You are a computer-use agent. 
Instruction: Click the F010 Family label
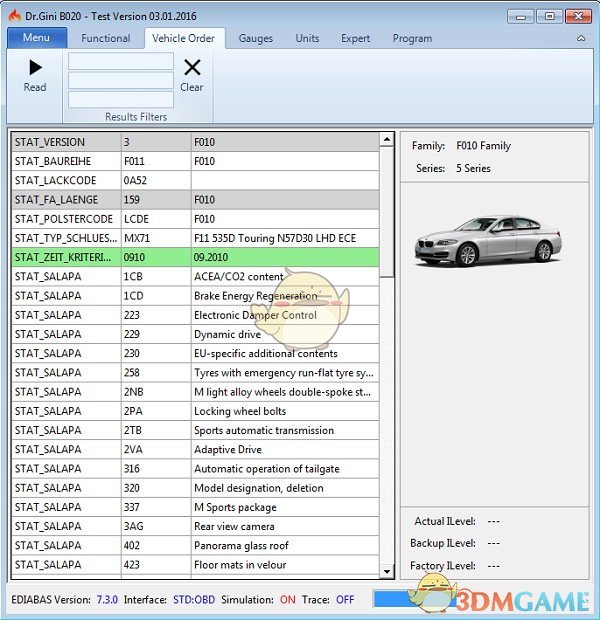483,146
